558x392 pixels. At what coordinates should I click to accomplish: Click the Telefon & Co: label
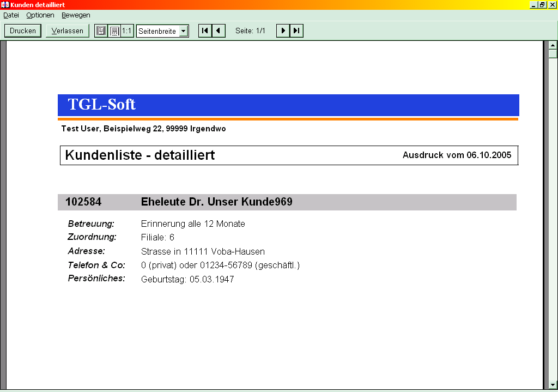click(96, 265)
